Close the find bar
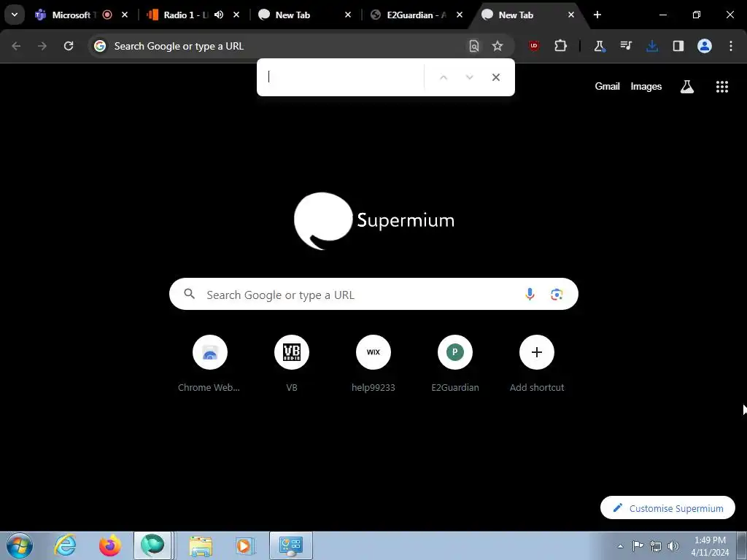747x560 pixels. click(496, 77)
